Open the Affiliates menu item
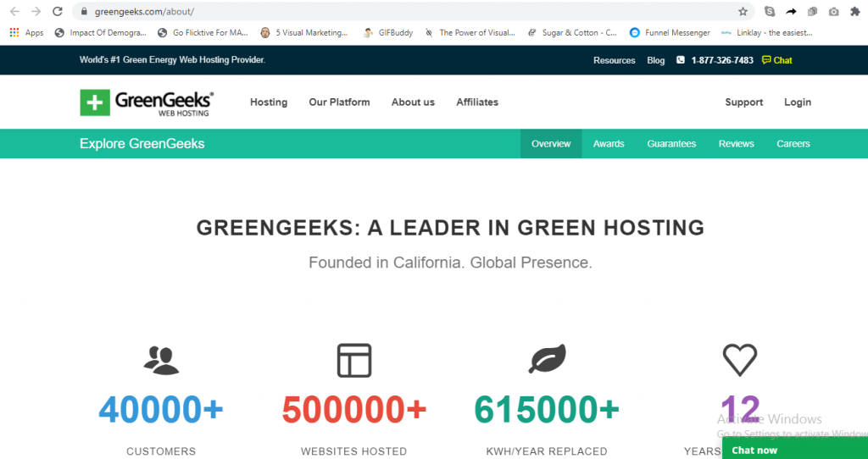Image resolution: width=868 pixels, height=459 pixels. click(477, 102)
